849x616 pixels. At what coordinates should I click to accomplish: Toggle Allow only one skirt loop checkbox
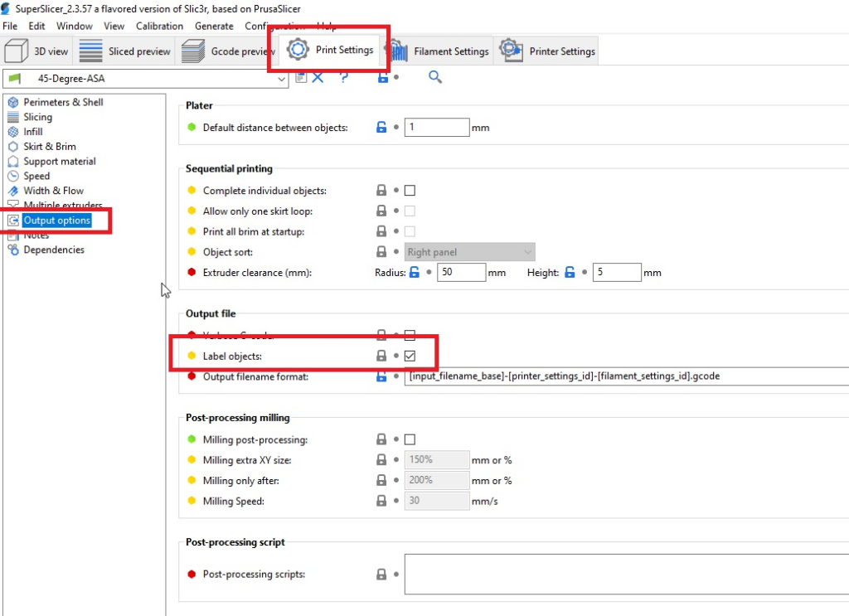pyautogui.click(x=410, y=211)
